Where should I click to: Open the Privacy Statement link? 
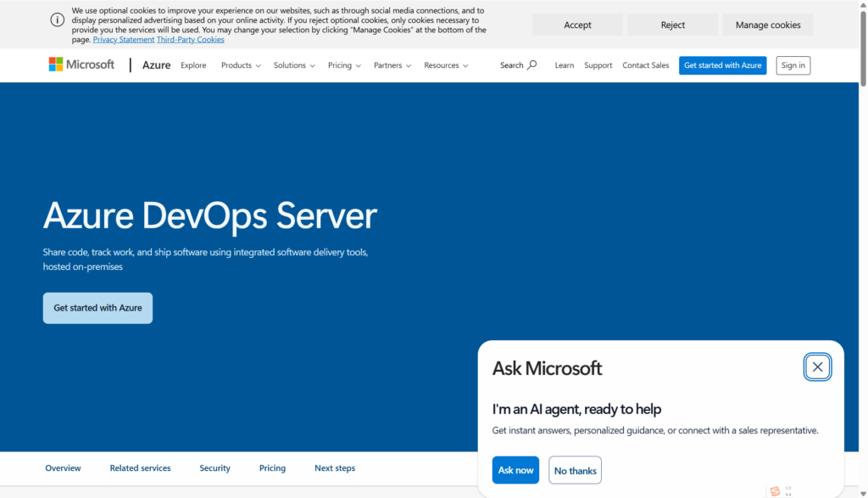click(x=124, y=39)
